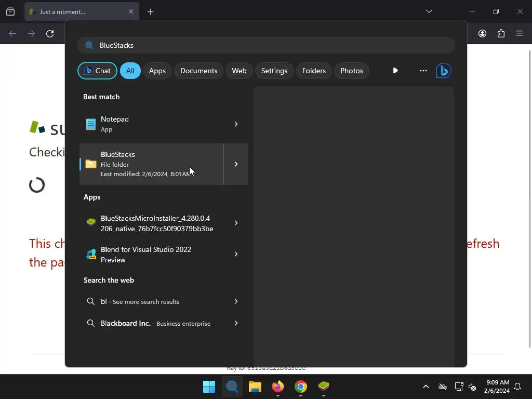The image size is (532, 399).
Task: Expand the BlueStacksMicroInstaller result chevron
Action: click(x=236, y=223)
